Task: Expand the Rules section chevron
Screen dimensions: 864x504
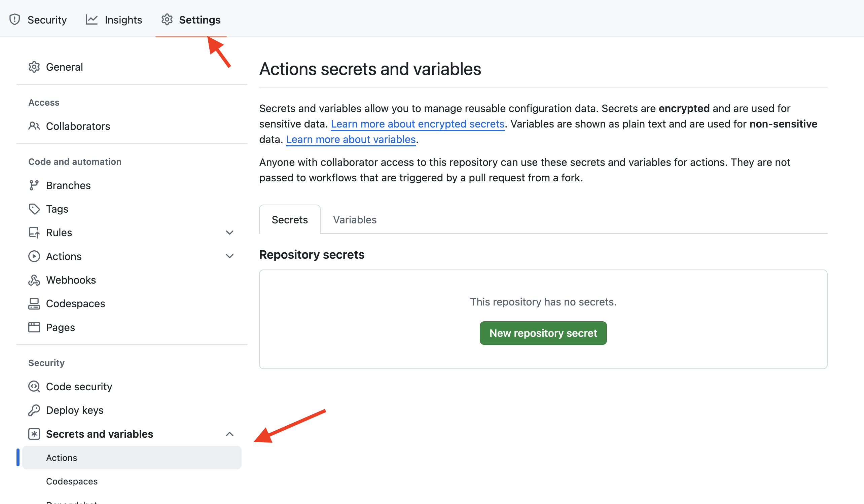Action: tap(230, 232)
